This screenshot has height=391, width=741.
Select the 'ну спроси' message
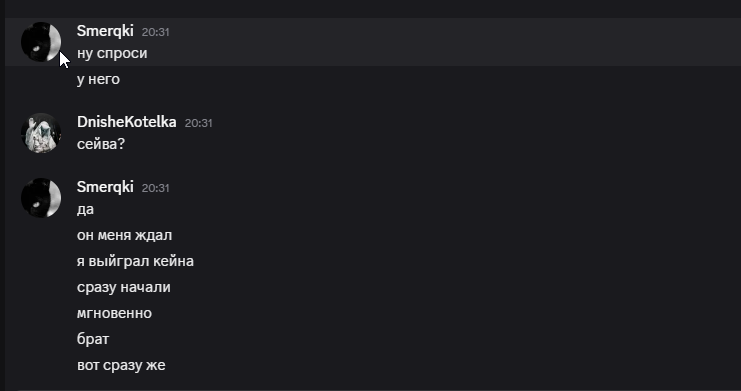112,53
